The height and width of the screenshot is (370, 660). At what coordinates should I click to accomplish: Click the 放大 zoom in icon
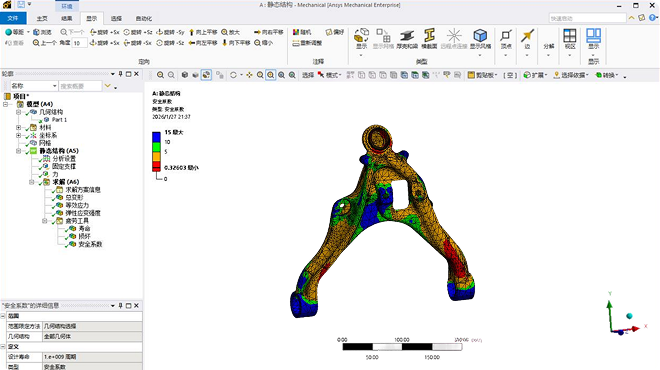point(231,32)
